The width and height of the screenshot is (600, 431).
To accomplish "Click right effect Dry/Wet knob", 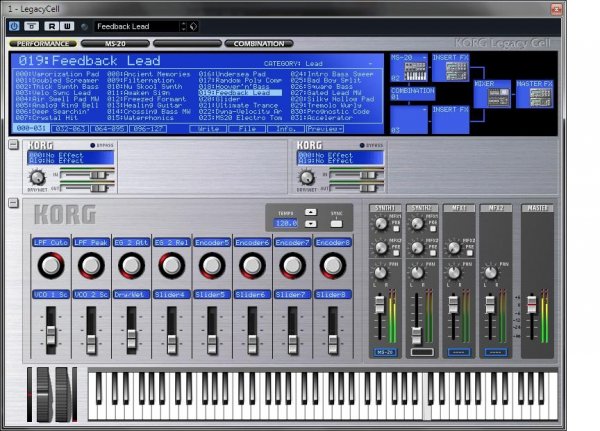I will [x=307, y=178].
